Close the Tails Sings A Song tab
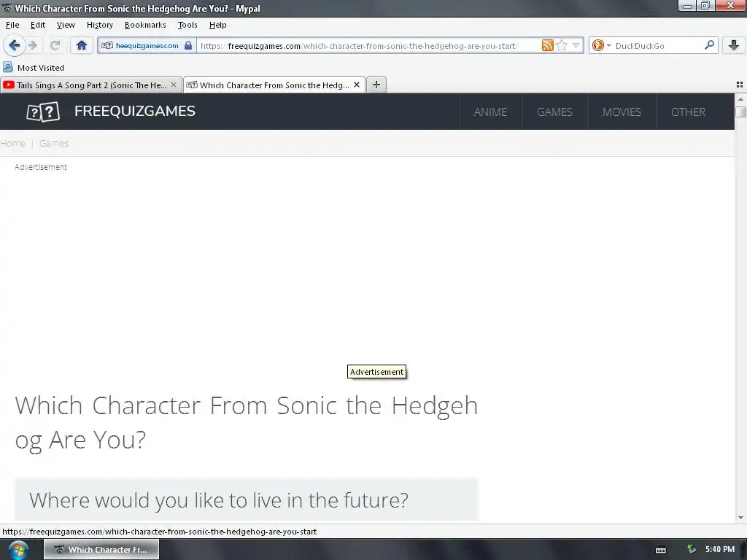 [x=174, y=85]
